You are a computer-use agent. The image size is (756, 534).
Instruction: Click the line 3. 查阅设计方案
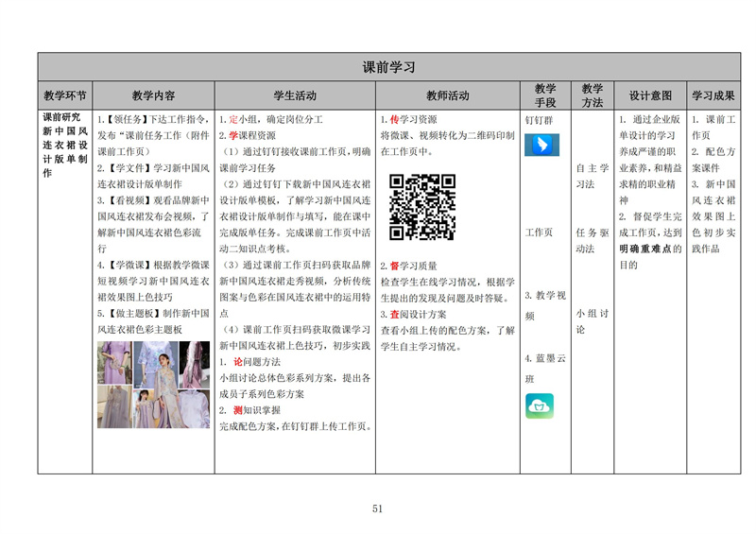pyautogui.click(x=413, y=315)
